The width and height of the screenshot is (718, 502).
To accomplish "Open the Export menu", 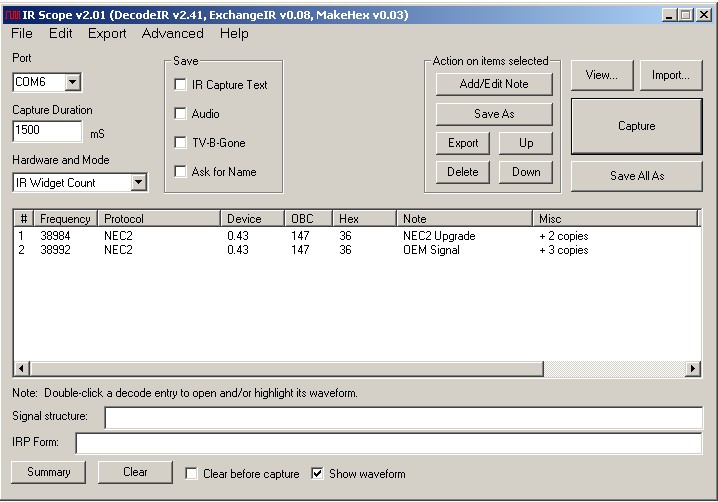I will [107, 33].
